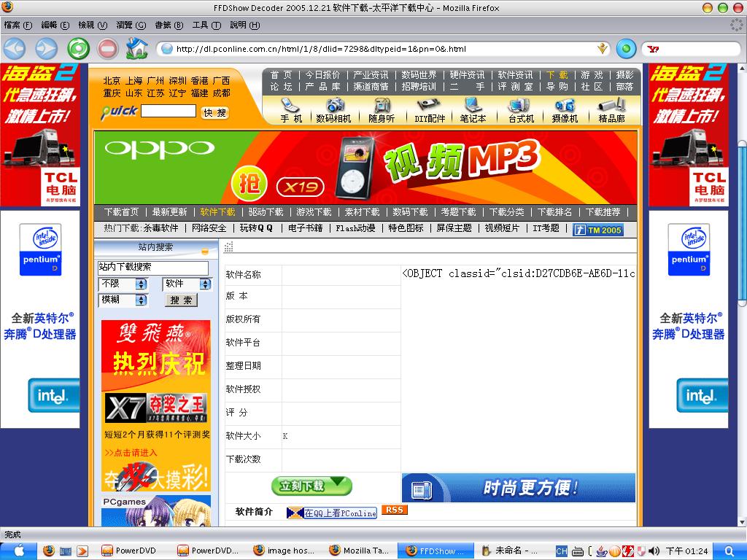Viewport: 747px width, 560px height.
Task: Launch Firefox from the quick-launch icon
Action: coord(48,551)
